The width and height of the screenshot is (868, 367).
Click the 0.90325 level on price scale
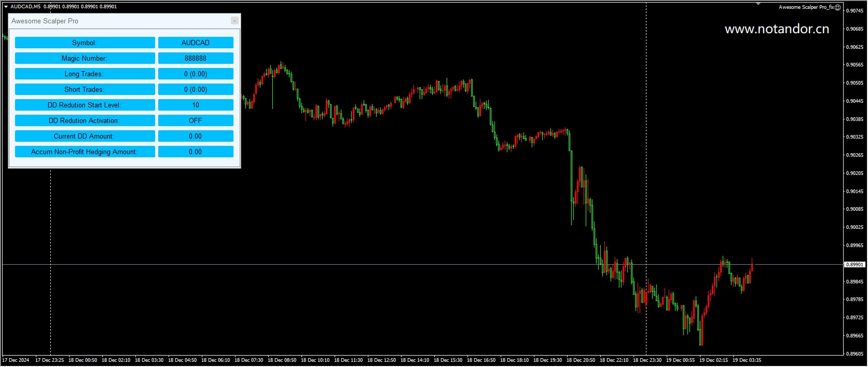[x=855, y=137]
